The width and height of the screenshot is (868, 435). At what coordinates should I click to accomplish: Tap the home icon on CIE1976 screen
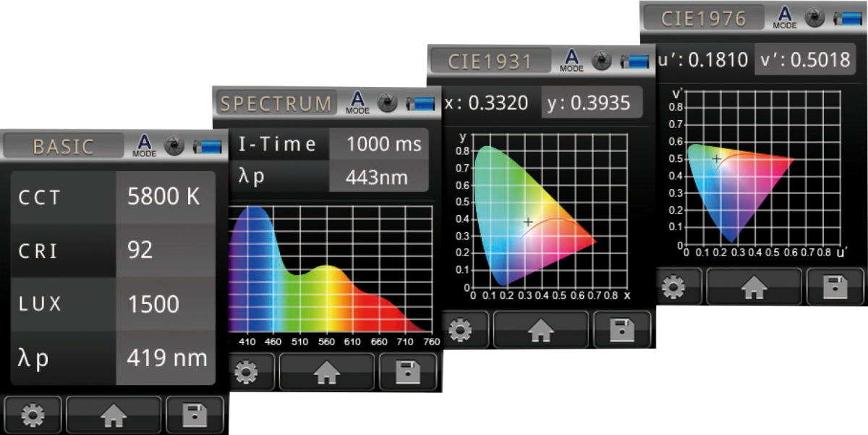point(754,287)
